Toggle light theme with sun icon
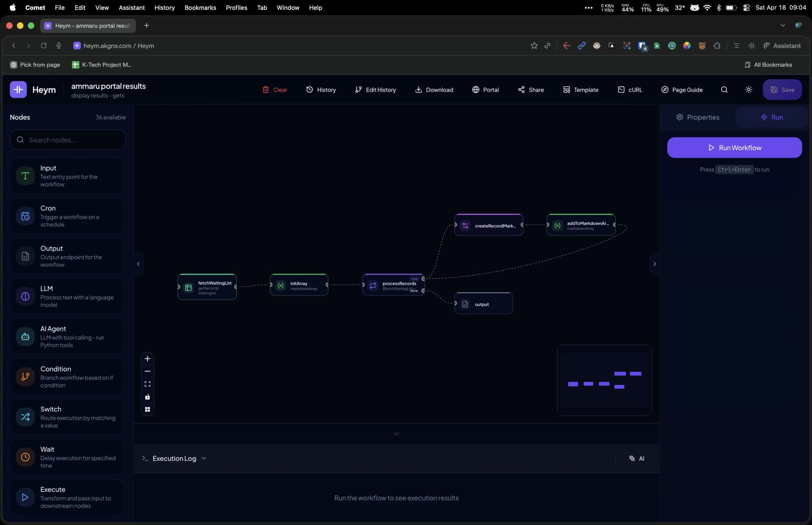 pyautogui.click(x=749, y=90)
